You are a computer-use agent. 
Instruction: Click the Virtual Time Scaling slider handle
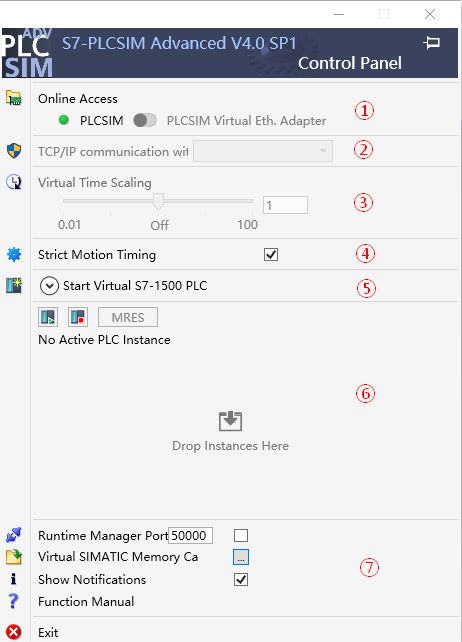point(159,201)
